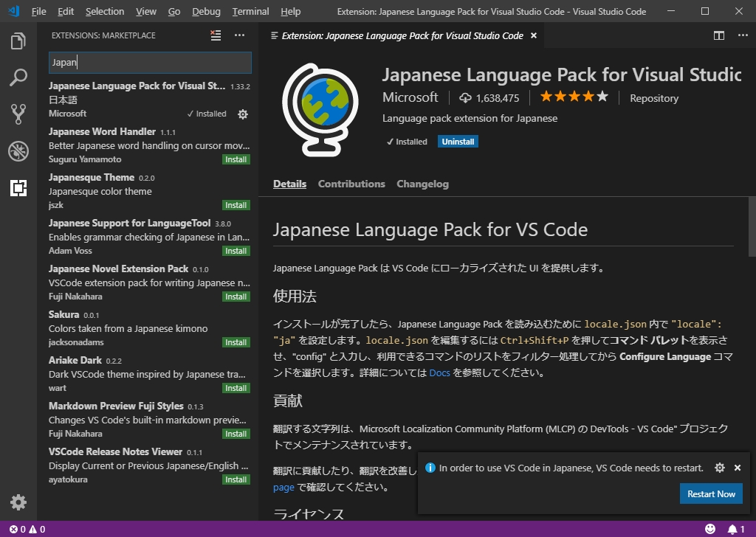Click the globe extension logo

pyautogui.click(x=320, y=110)
